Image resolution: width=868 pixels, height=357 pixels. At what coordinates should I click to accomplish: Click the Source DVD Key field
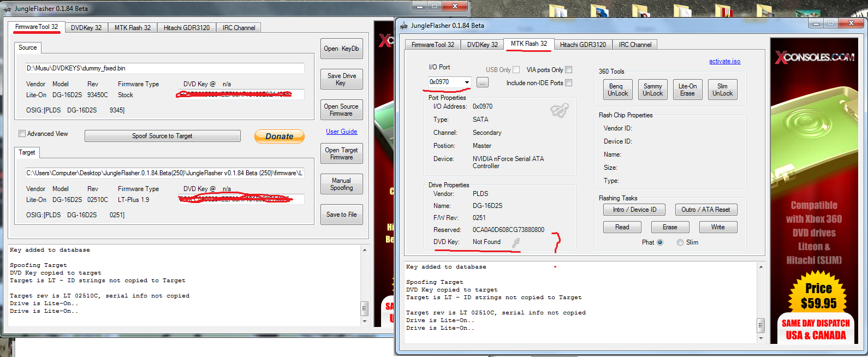pos(241,94)
